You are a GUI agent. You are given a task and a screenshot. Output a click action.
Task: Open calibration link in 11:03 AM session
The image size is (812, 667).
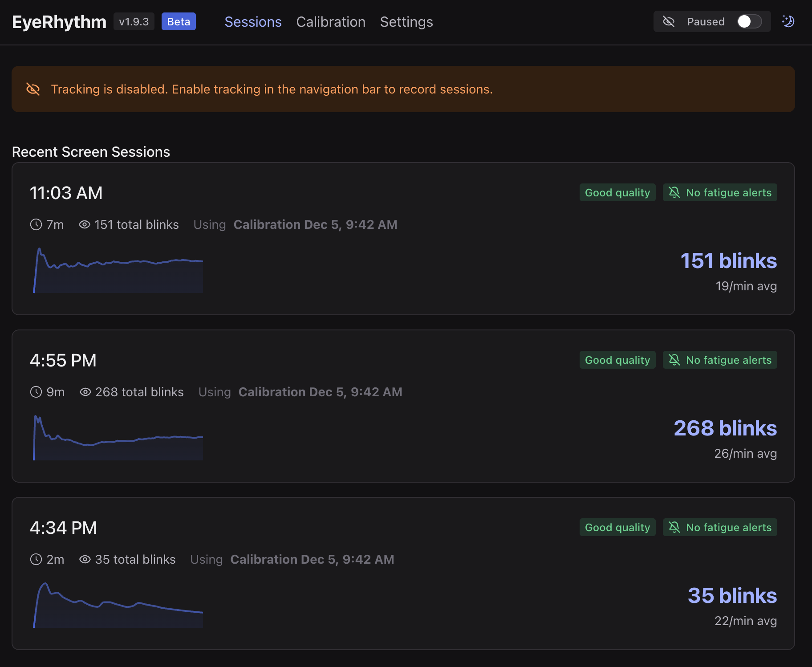click(x=315, y=224)
